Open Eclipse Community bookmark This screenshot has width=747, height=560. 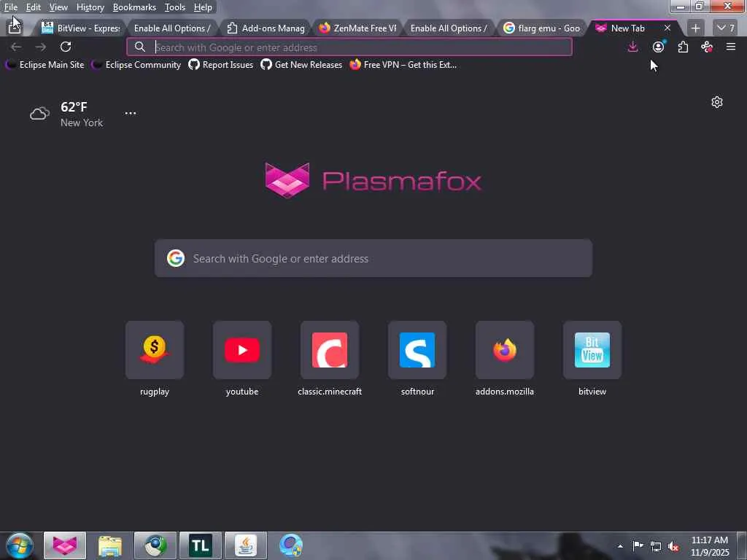[136, 65]
